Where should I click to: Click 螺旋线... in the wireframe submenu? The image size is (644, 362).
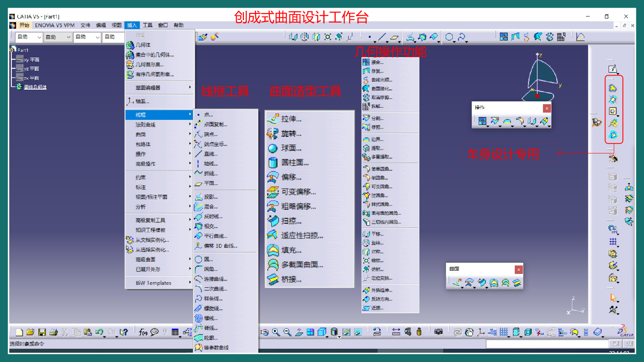[x=225, y=309]
